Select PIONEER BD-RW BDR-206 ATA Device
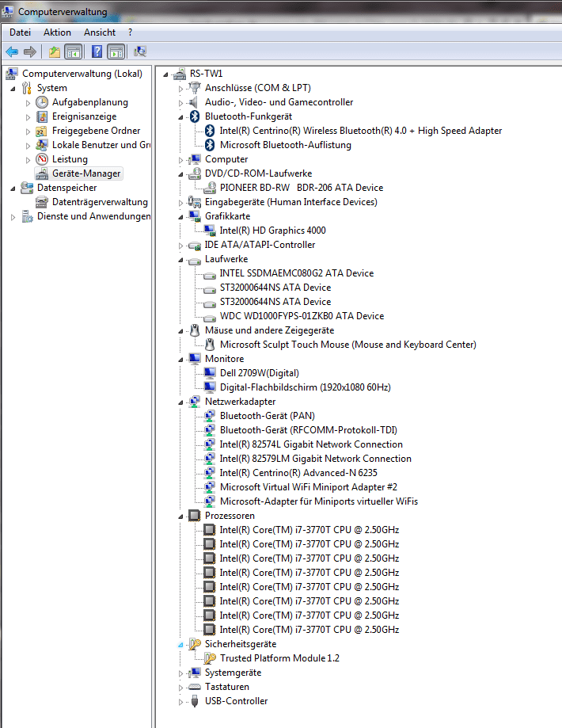 coord(302,188)
